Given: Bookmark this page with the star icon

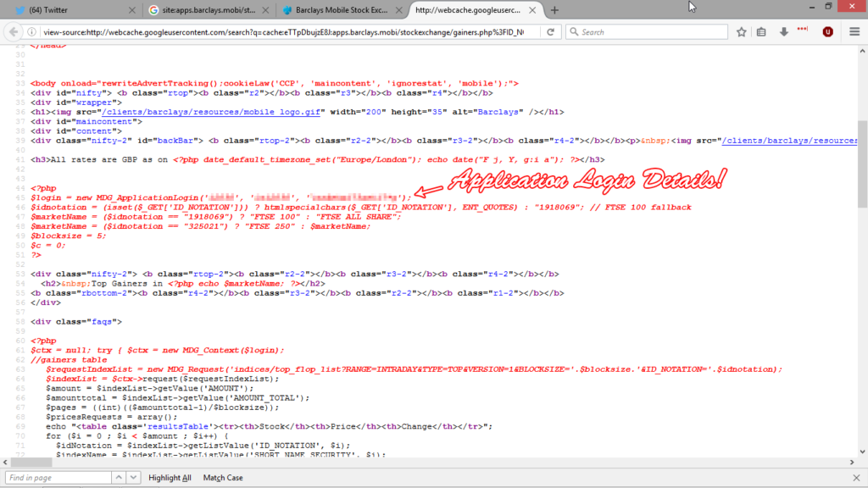Looking at the screenshot, I should tap(741, 32).
